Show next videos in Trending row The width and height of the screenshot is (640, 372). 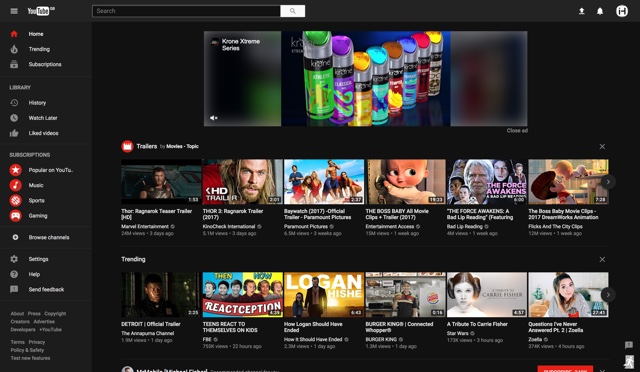tap(608, 294)
